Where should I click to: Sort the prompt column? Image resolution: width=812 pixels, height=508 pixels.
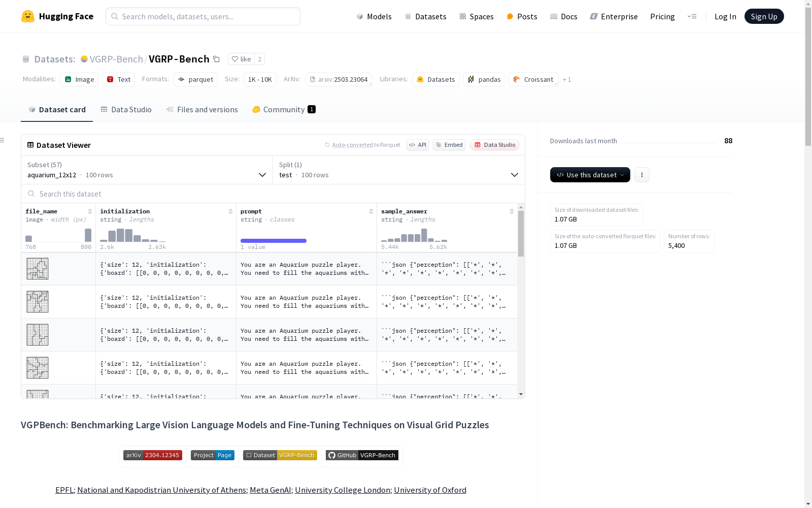coord(371,211)
